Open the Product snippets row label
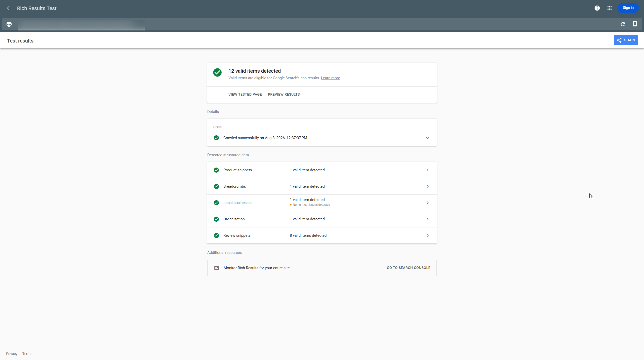Screen dimensions: 644x360 pos(237,170)
